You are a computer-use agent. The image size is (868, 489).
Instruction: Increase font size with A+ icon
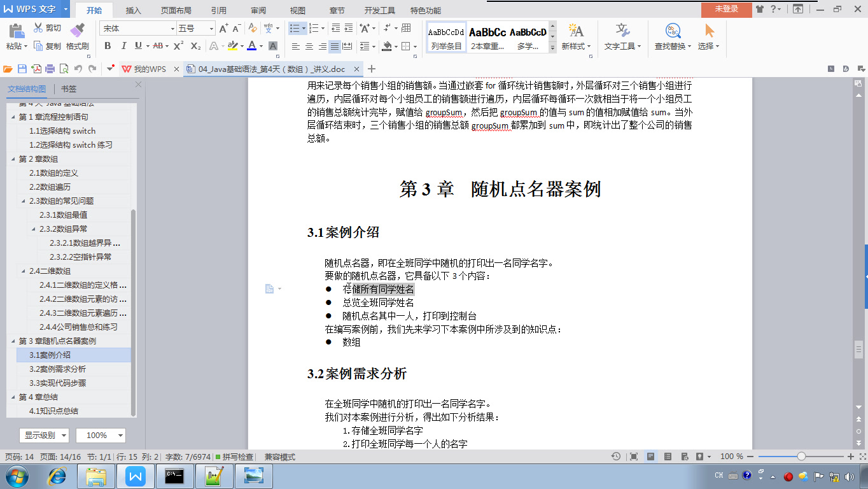tap(223, 28)
